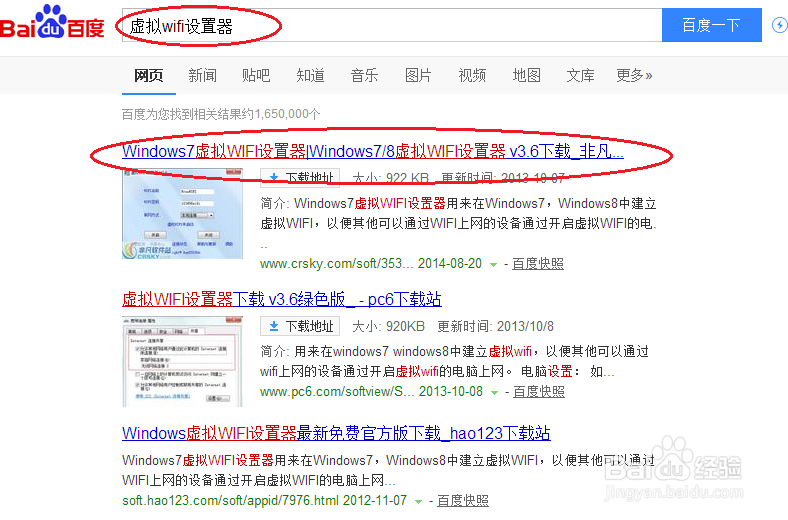Click text 更新时间: 2013/10/8
788x520 pixels.
coord(496,327)
